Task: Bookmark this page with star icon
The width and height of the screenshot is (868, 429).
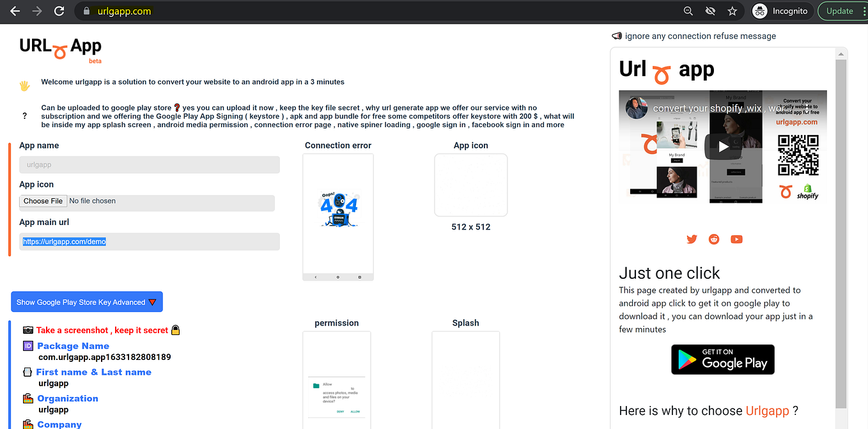Action: point(732,11)
